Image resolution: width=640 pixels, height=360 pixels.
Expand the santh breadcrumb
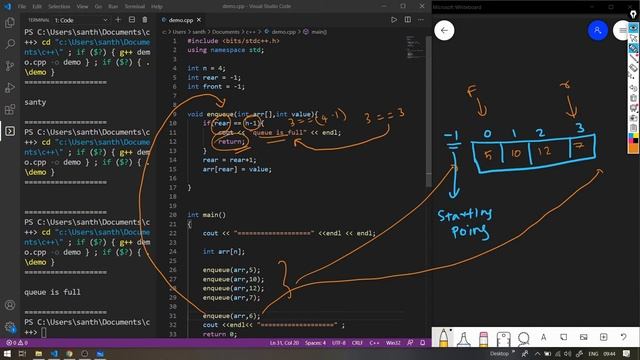pos(199,31)
